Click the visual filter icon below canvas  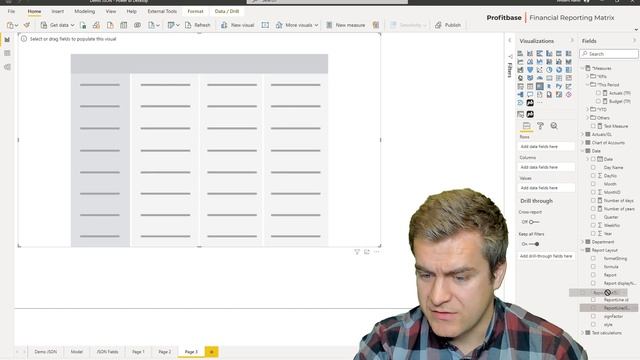(357, 252)
